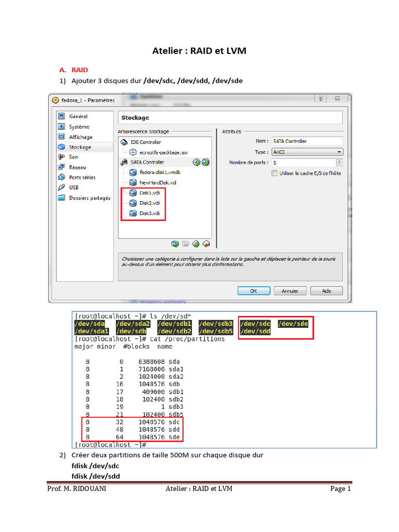
Task: Click the fdisk /dev/sdc command text
Action: pos(96,466)
